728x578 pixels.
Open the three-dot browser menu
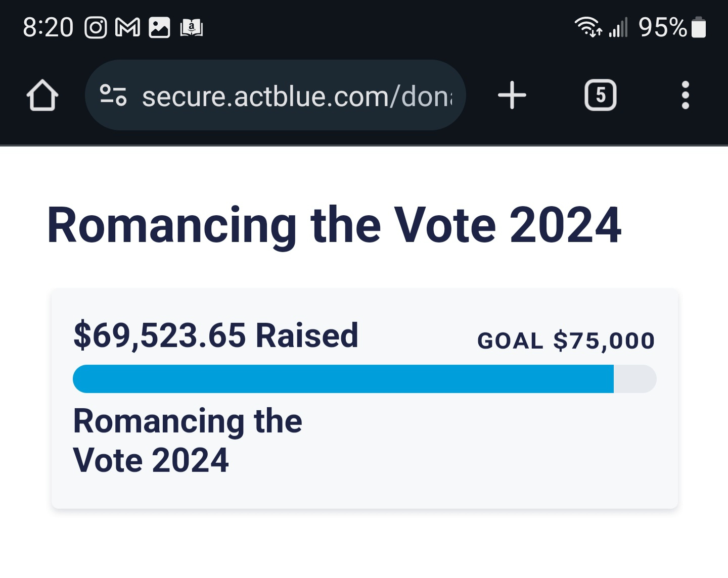click(685, 95)
